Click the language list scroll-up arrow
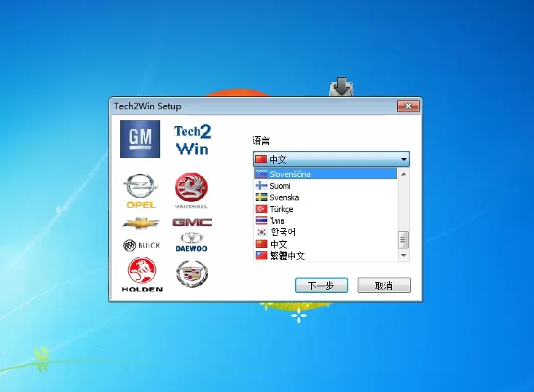This screenshot has height=392, width=534. [404, 174]
